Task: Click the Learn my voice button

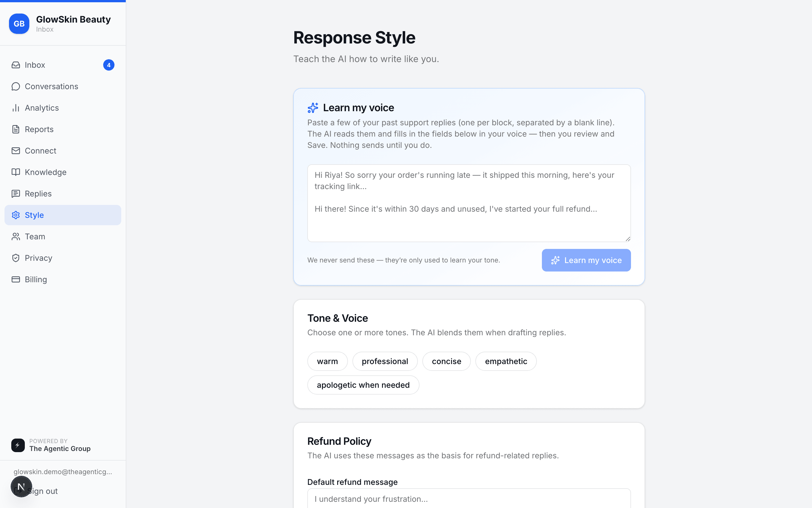Action: click(x=586, y=260)
